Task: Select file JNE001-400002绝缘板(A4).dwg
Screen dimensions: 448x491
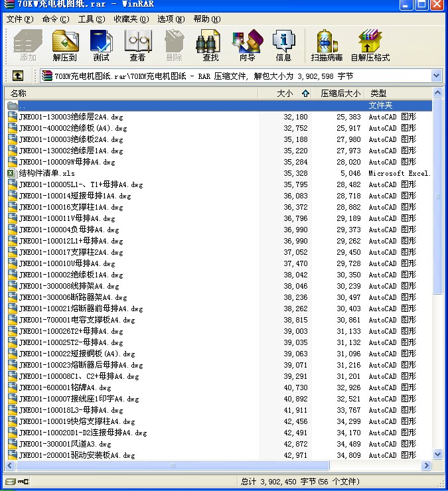Action: coord(73,128)
